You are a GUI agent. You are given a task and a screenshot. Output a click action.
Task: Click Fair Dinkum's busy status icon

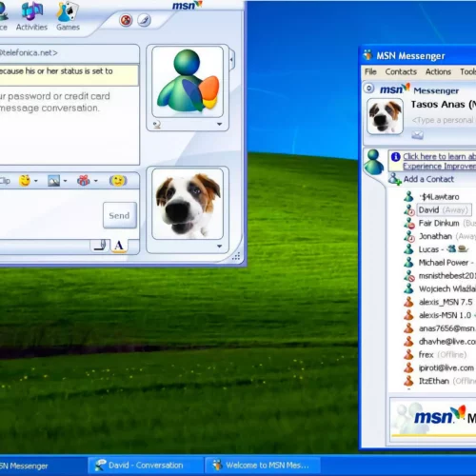pos(409,224)
